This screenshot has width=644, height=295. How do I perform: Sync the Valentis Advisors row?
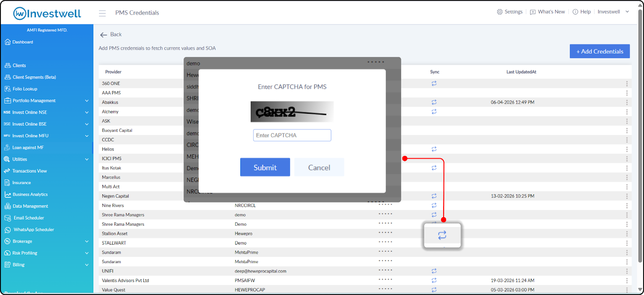coord(434,280)
